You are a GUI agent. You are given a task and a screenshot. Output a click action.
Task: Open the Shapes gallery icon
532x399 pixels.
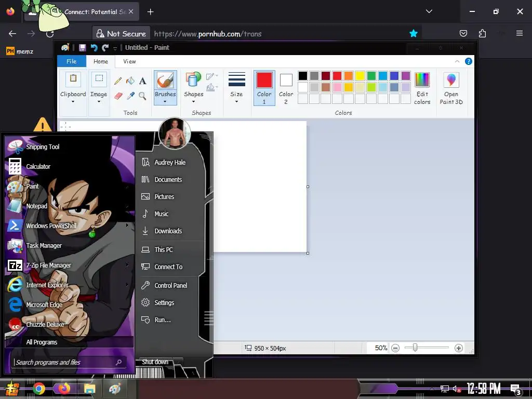tap(193, 81)
